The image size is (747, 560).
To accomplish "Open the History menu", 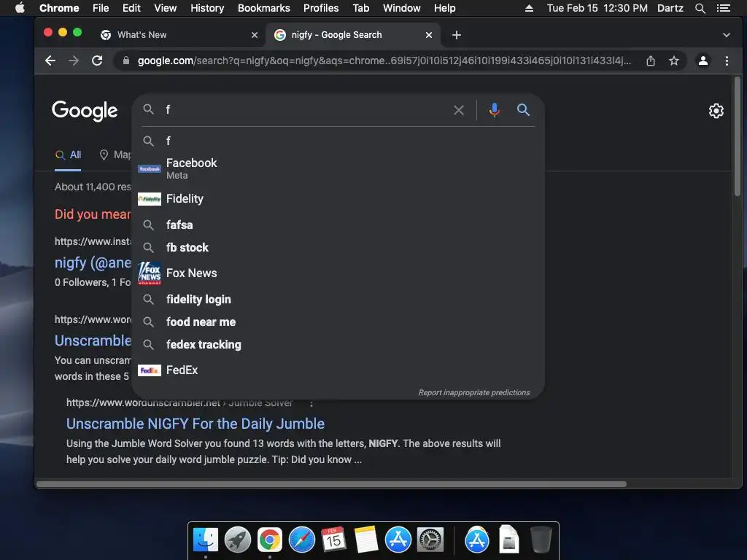I will click(207, 8).
